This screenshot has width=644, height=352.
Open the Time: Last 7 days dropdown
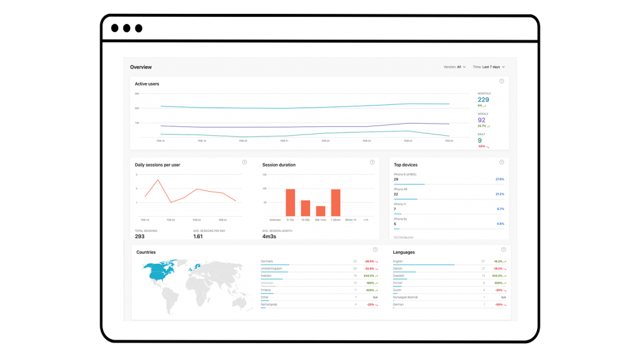(489, 67)
